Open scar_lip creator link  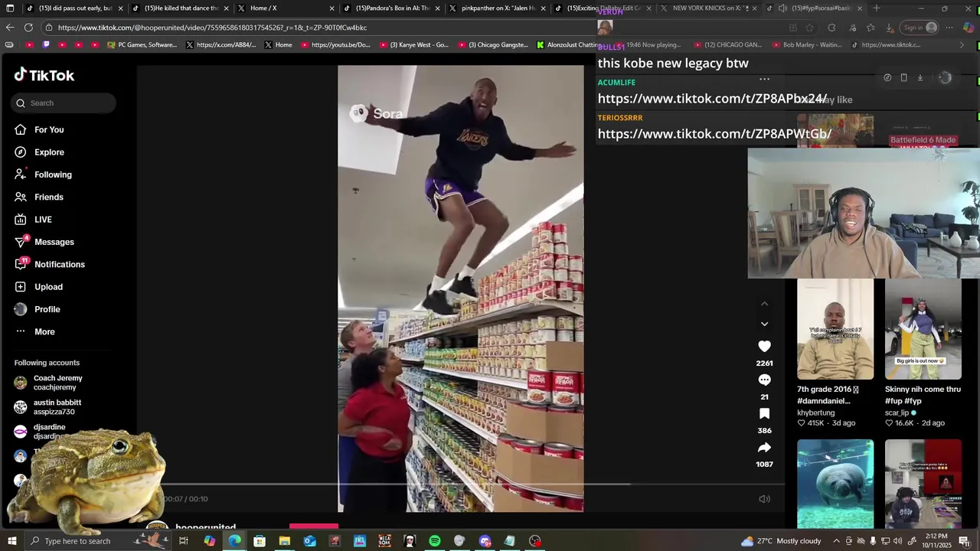[x=897, y=413]
